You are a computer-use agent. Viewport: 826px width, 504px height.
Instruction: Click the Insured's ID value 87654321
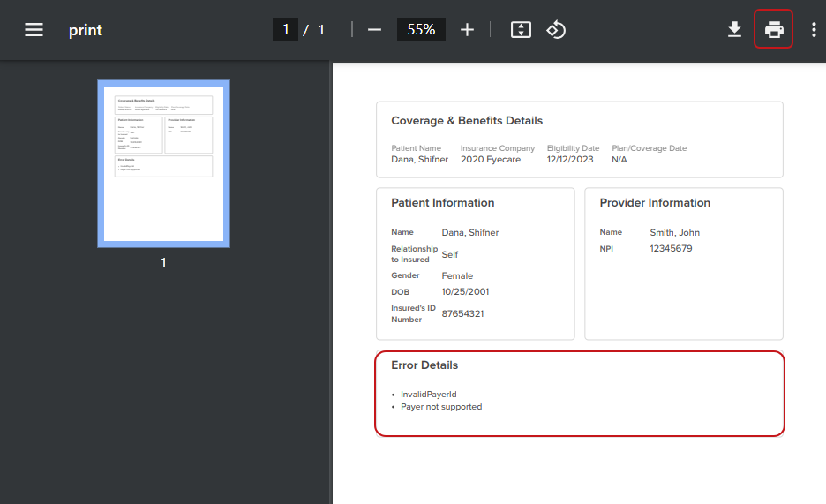(462, 313)
